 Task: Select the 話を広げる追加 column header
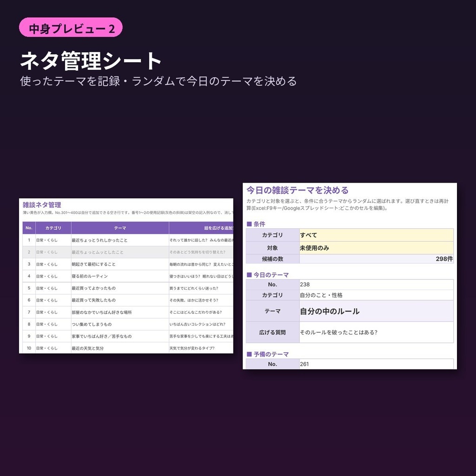201,228
